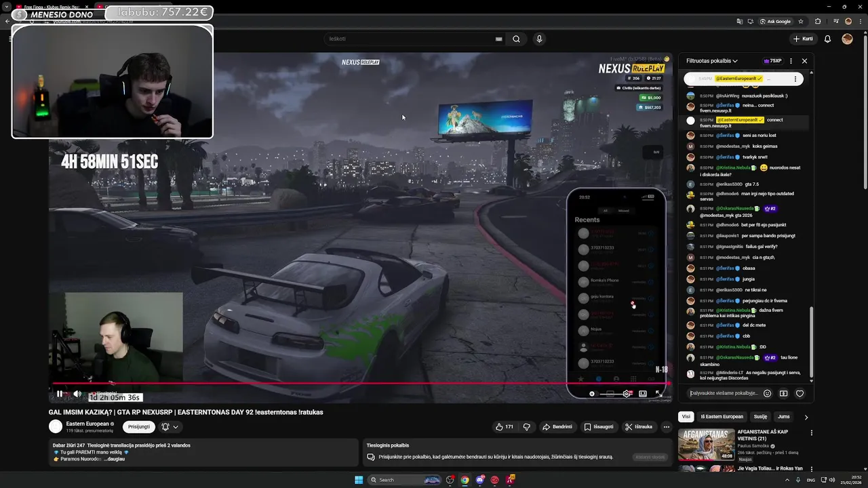Type in the live chat message field
The height and width of the screenshot is (488, 868).
(x=723, y=393)
